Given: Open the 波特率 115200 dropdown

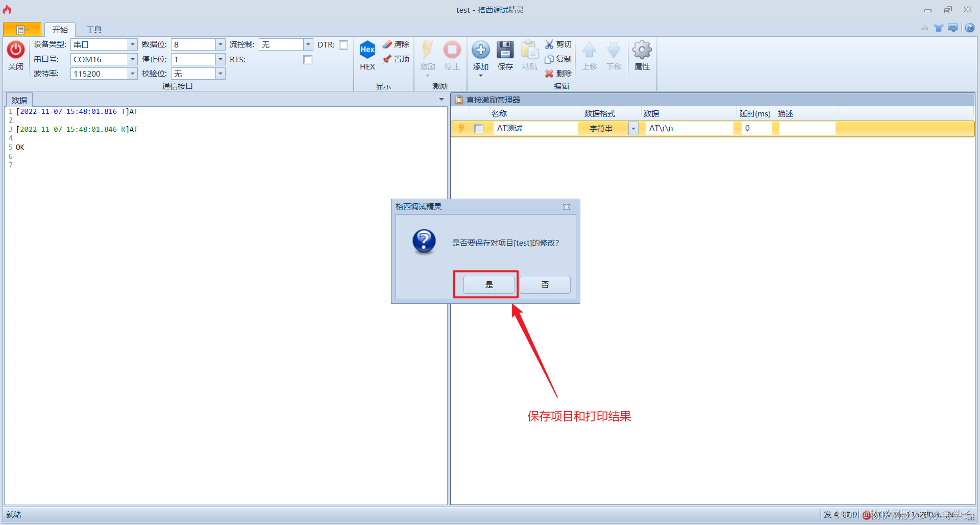Looking at the screenshot, I should pyautogui.click(x=132, y=74).
